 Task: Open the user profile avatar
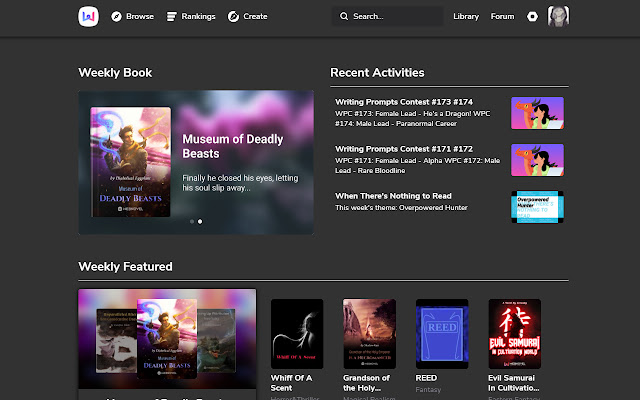(x=559, y=17)
